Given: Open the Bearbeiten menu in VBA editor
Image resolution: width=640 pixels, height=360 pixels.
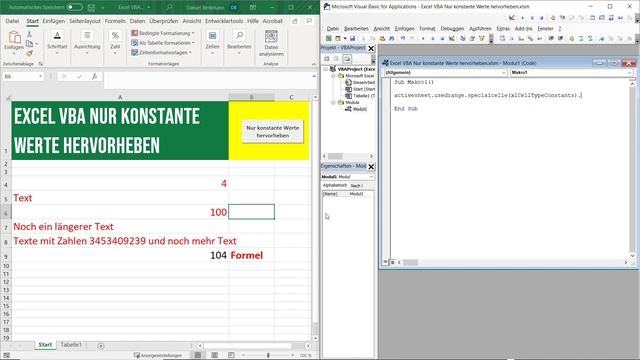Looking at the screenshot, I should (x=356, y=29).
